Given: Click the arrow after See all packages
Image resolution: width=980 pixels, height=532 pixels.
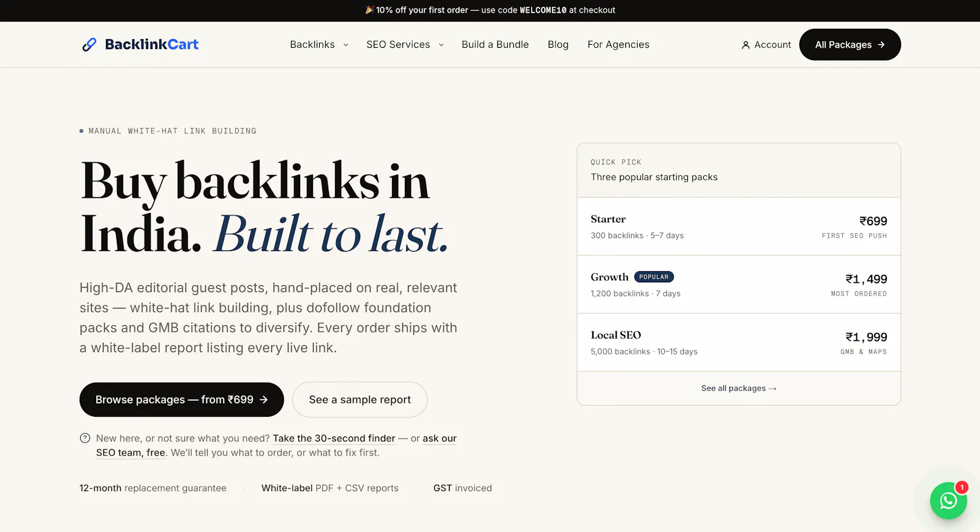Looking at the screenshot, I should tap(772, 389).
